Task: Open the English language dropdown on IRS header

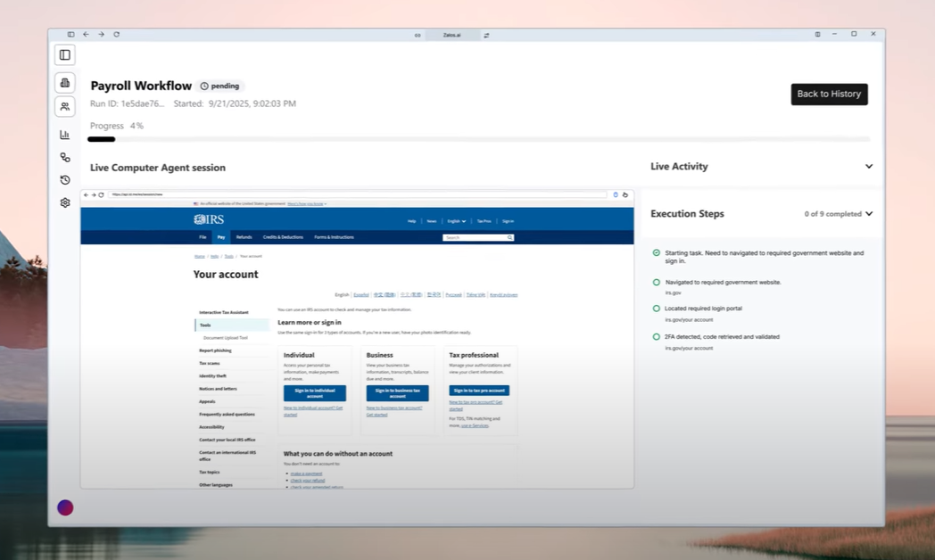Action: 457,221
